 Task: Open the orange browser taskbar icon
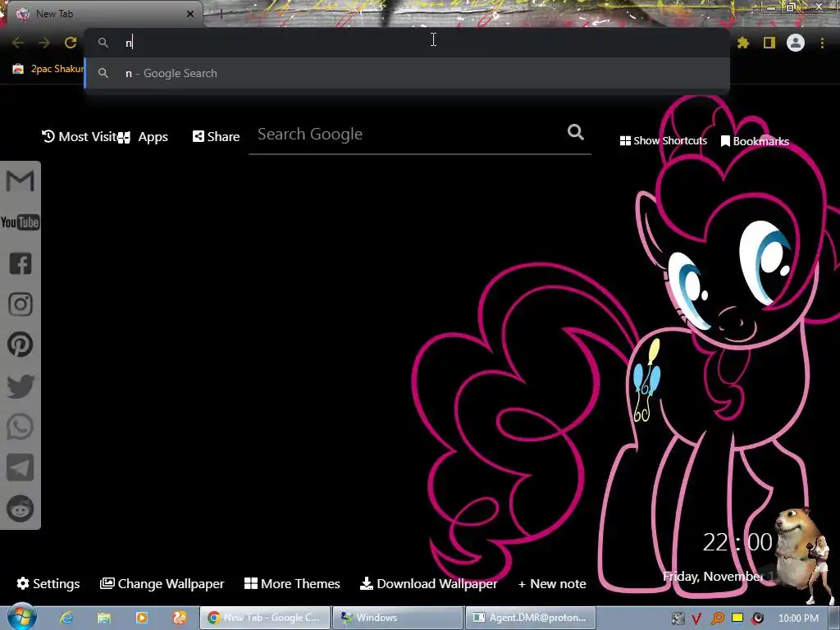(x=180, y=618)
